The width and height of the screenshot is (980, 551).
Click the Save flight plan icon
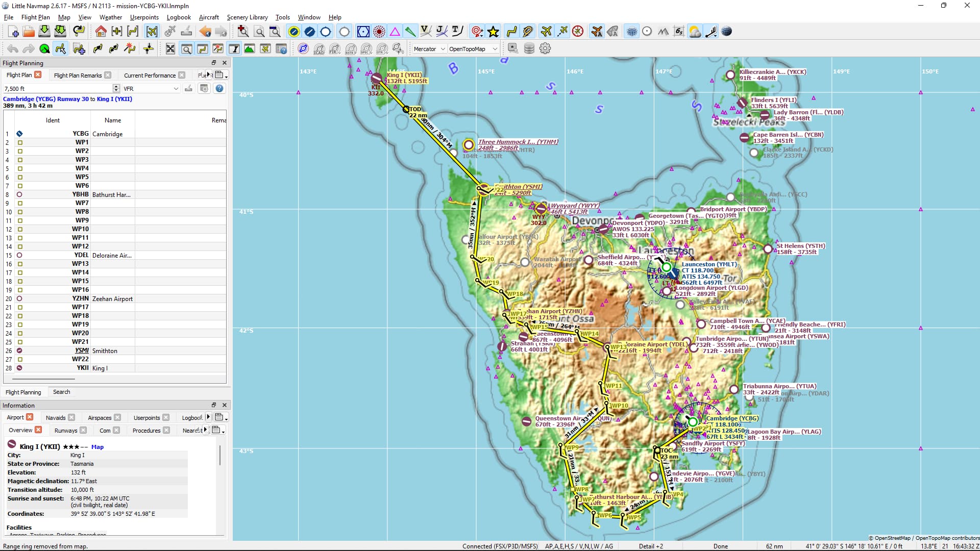click(44, 32)
